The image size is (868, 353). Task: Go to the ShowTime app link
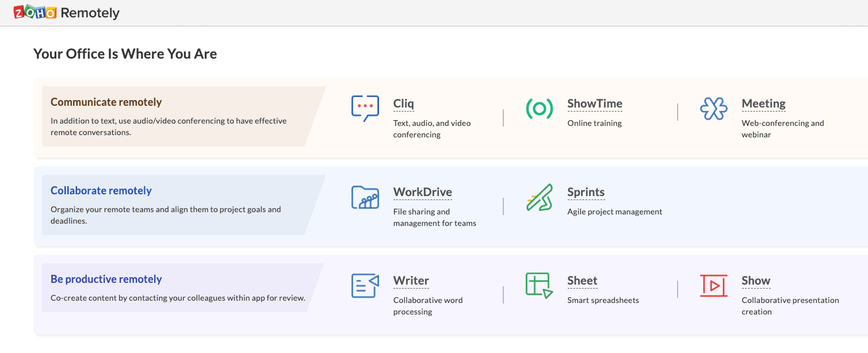tap(595, 104)
